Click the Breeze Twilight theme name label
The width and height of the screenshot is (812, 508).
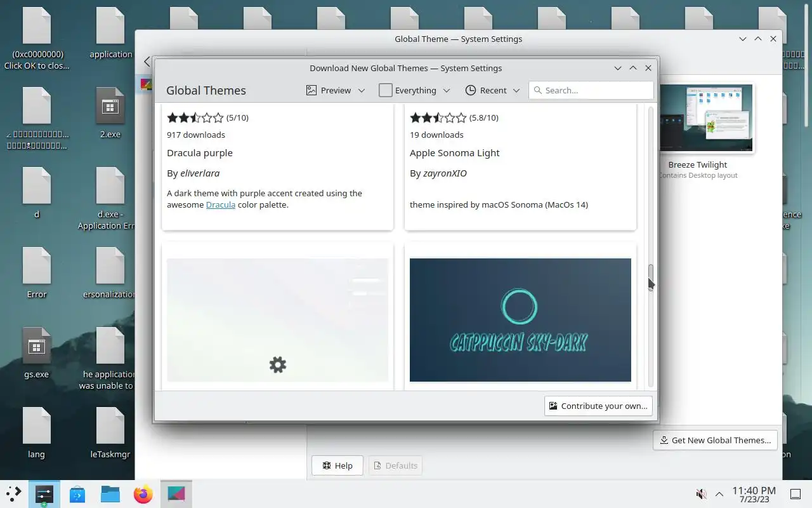(698, 164)
